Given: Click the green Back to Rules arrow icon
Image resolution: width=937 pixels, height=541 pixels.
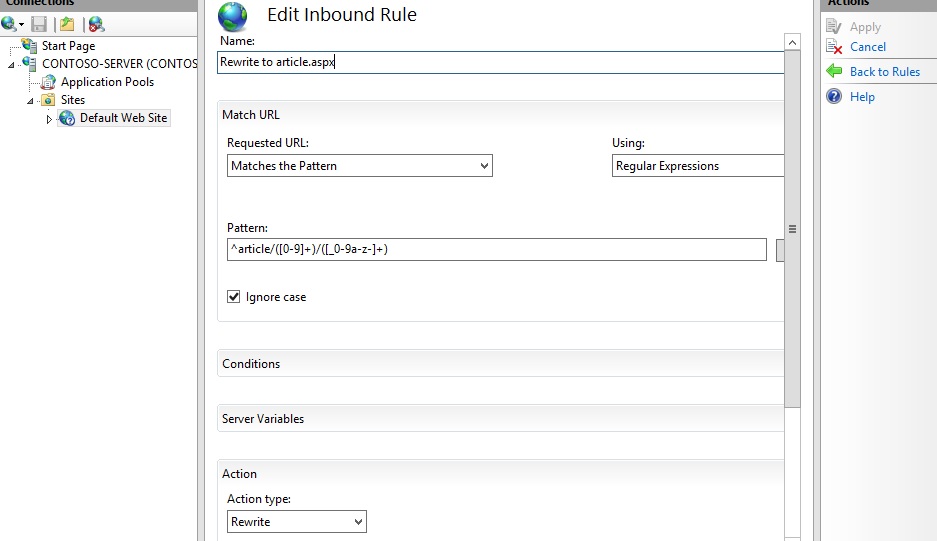Looking at the screenshot, I should (x=834, y=72).
